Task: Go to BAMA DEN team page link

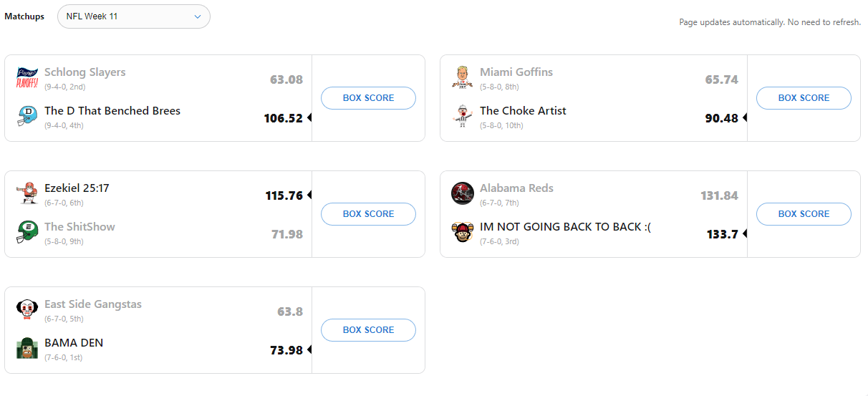Action: point(74,343)
